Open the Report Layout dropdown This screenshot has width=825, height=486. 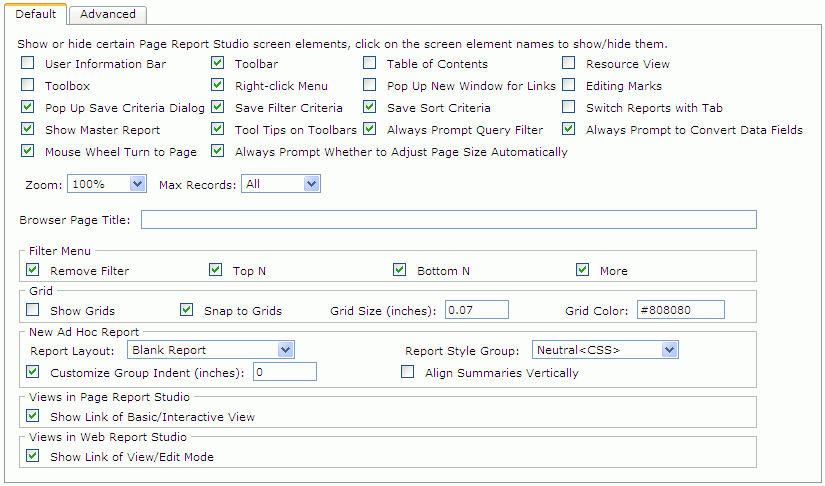tap(211, 350)
